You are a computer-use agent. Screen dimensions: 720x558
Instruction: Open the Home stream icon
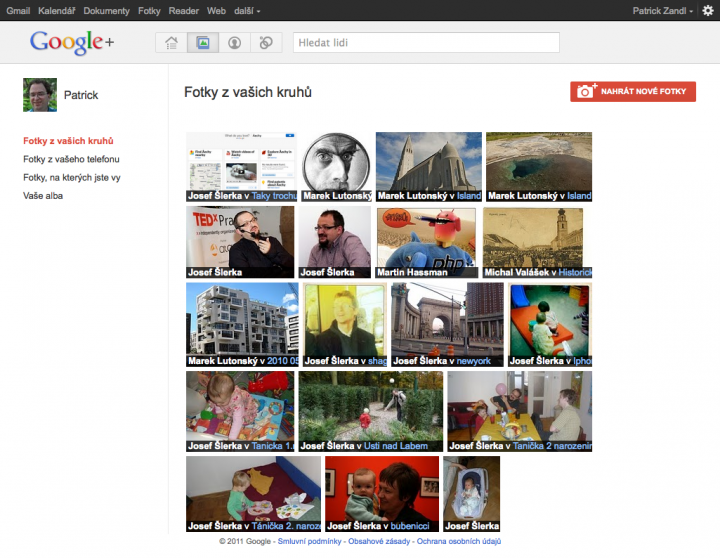pos(171,43)
